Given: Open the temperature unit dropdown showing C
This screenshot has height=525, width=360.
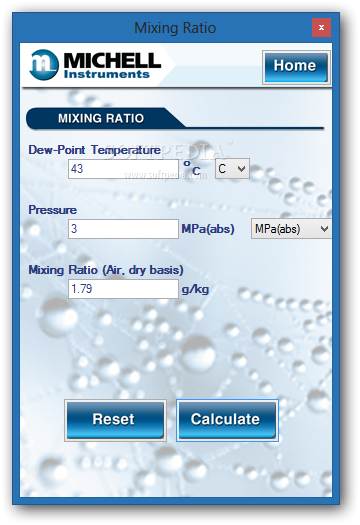Looking at the screenshot, I should point(232,168).
